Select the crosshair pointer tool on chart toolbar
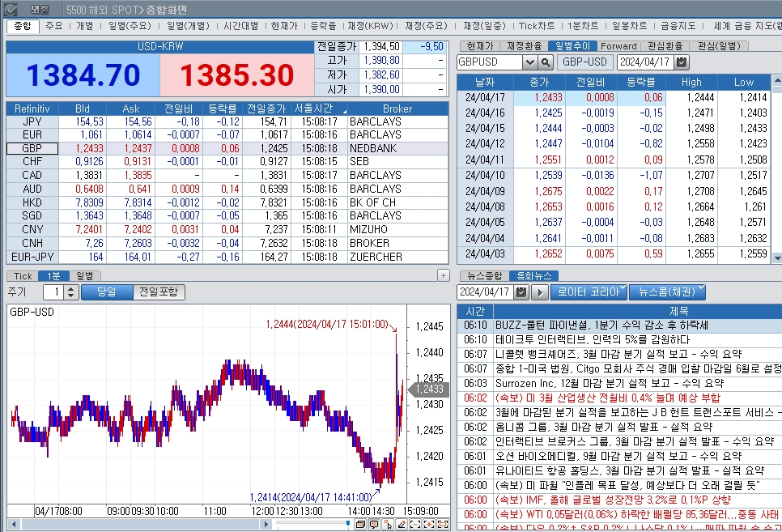 [x=389, y=525]
